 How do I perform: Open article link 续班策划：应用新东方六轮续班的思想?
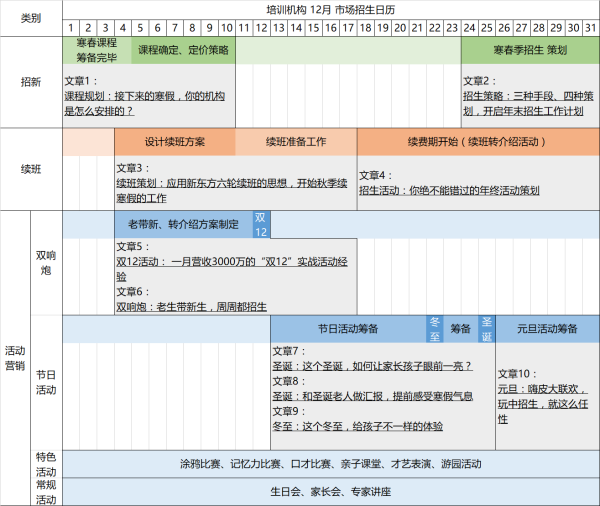coord(232,191)
